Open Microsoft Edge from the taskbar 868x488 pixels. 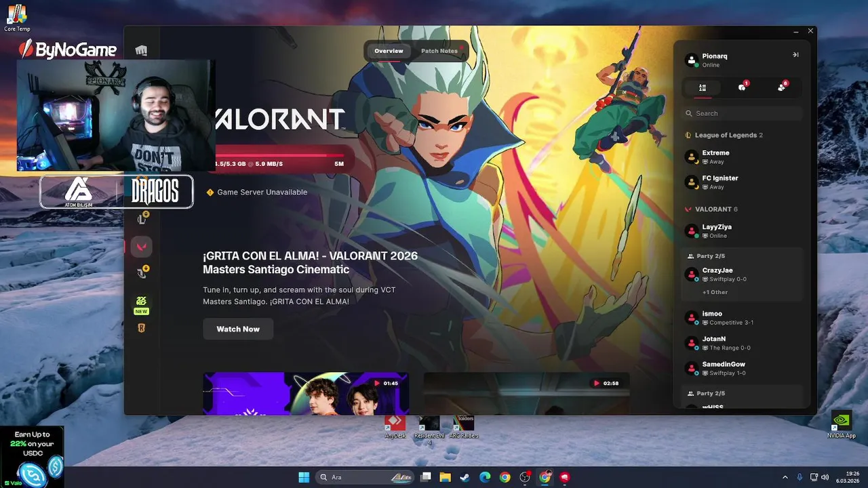tap(485, 477)
